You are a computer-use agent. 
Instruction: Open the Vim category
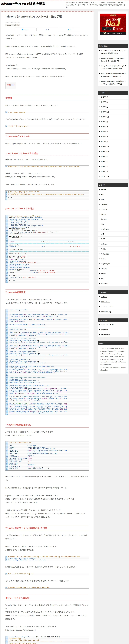[102, 279]
